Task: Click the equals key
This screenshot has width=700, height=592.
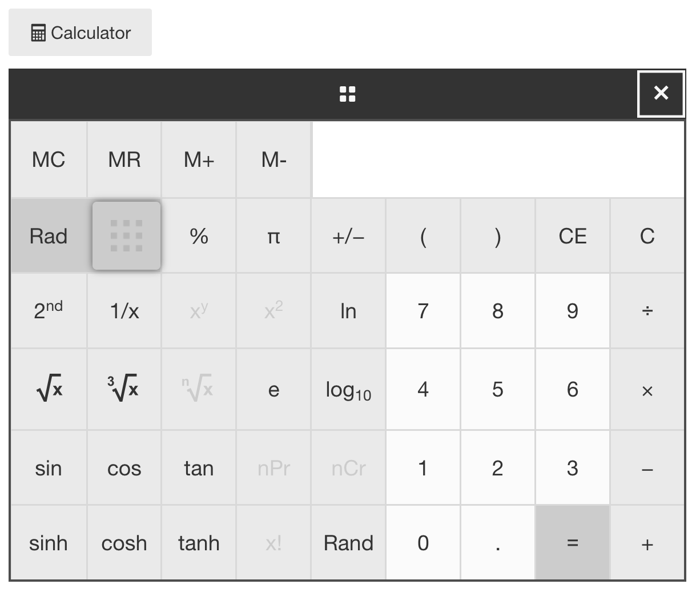Action: [x=572, y=543]
